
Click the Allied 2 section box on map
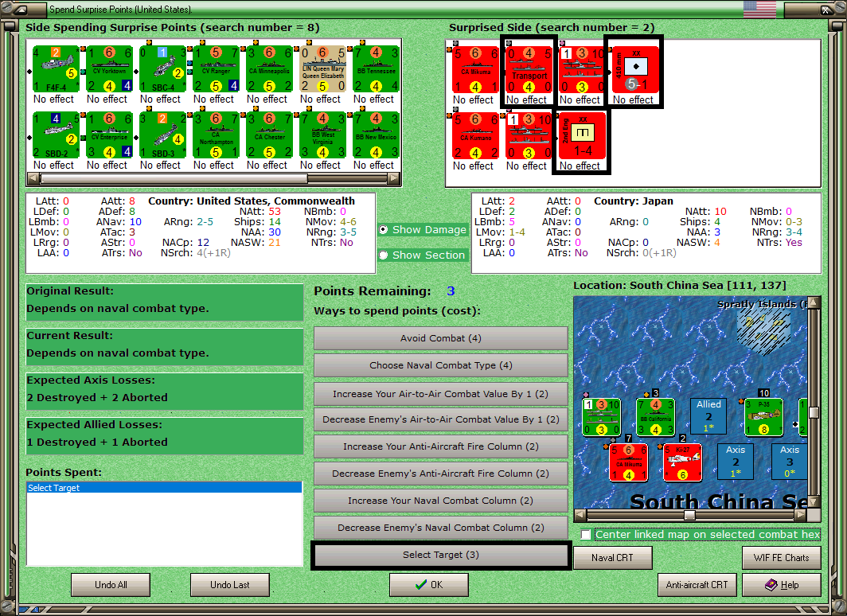pos(708,417)
